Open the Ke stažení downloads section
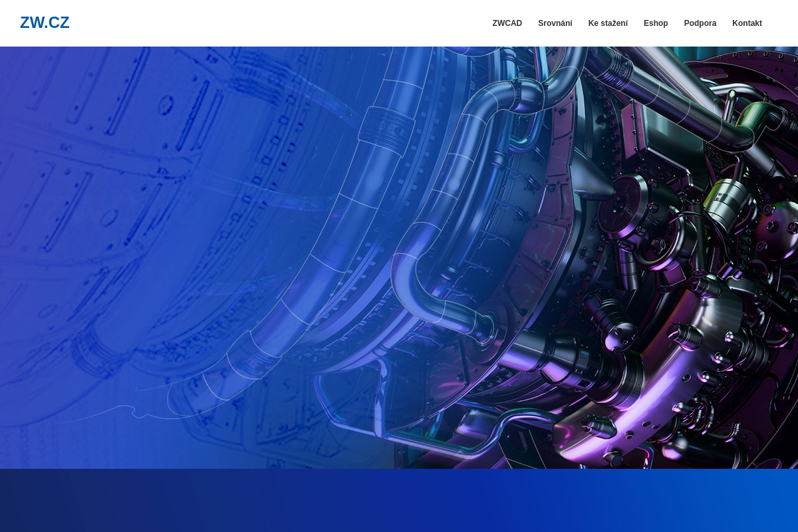Viewport: 798px width, 532px height. click(608, 23)
